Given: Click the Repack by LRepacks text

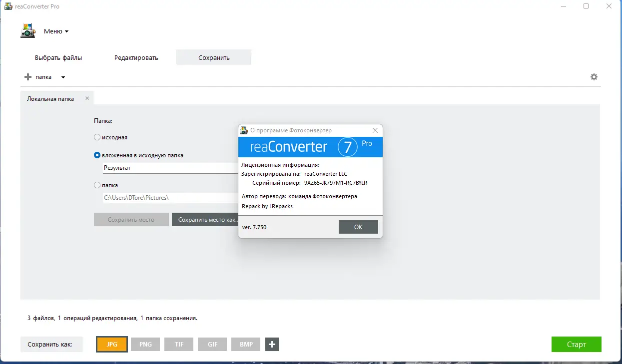Looking at the screenshot, I should click(x=267, y=206).
